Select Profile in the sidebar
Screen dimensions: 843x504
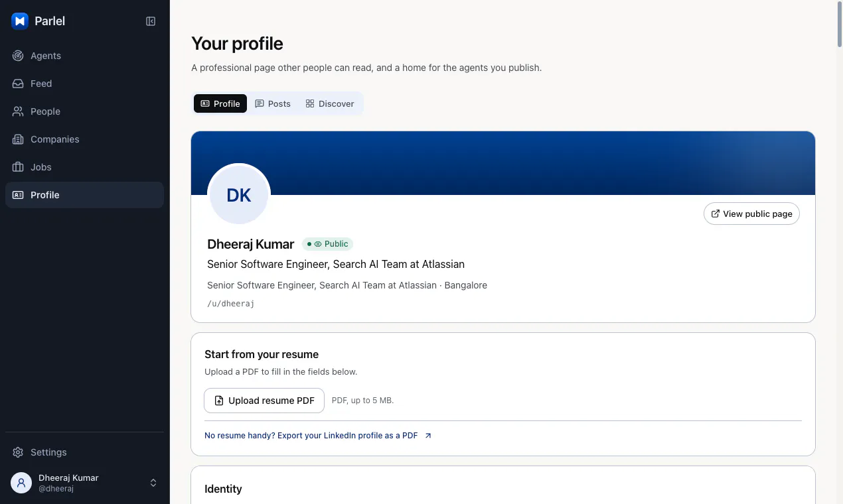[84, 195]
